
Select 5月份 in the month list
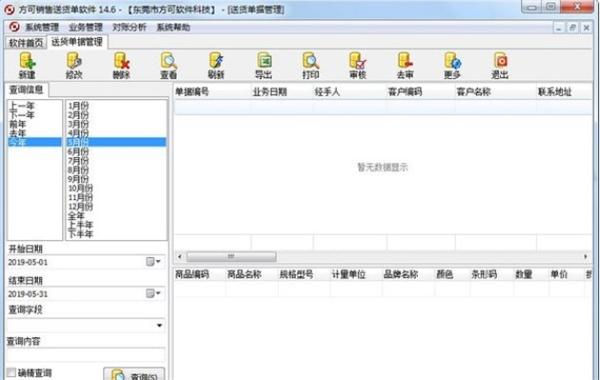(x=117, y=142)
